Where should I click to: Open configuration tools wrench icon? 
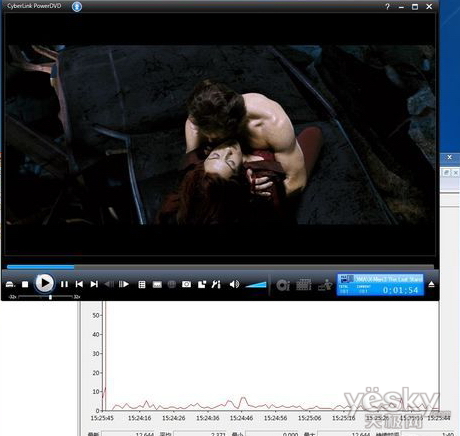tap(216, 284)
